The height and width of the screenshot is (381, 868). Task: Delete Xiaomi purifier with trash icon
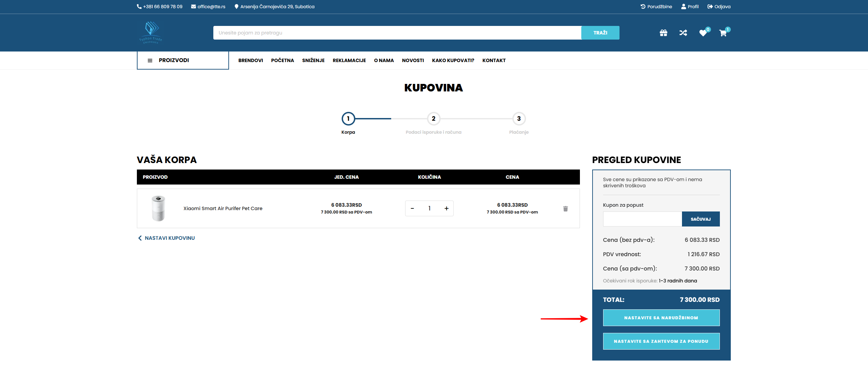pyautogui.click(x=565, y=208)
